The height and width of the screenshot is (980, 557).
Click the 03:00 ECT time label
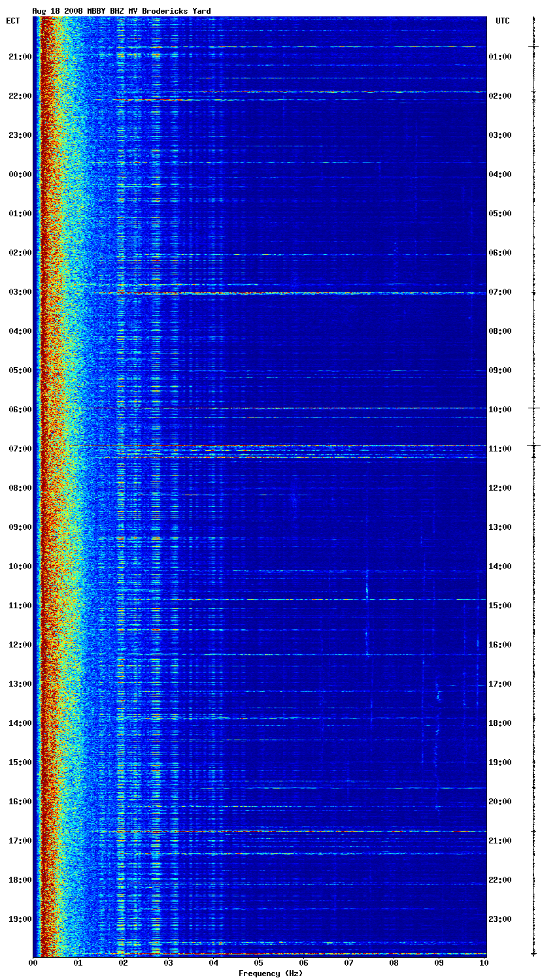click(20, 292)
